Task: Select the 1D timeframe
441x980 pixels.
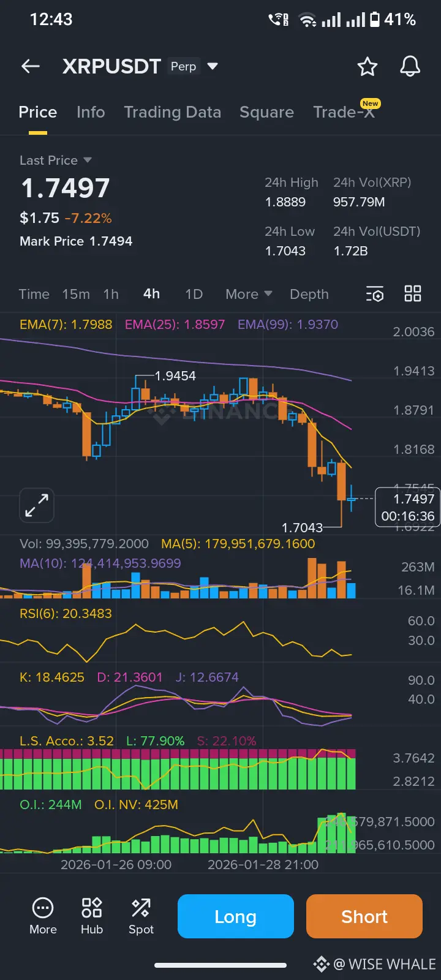Action: click(194, 295)
